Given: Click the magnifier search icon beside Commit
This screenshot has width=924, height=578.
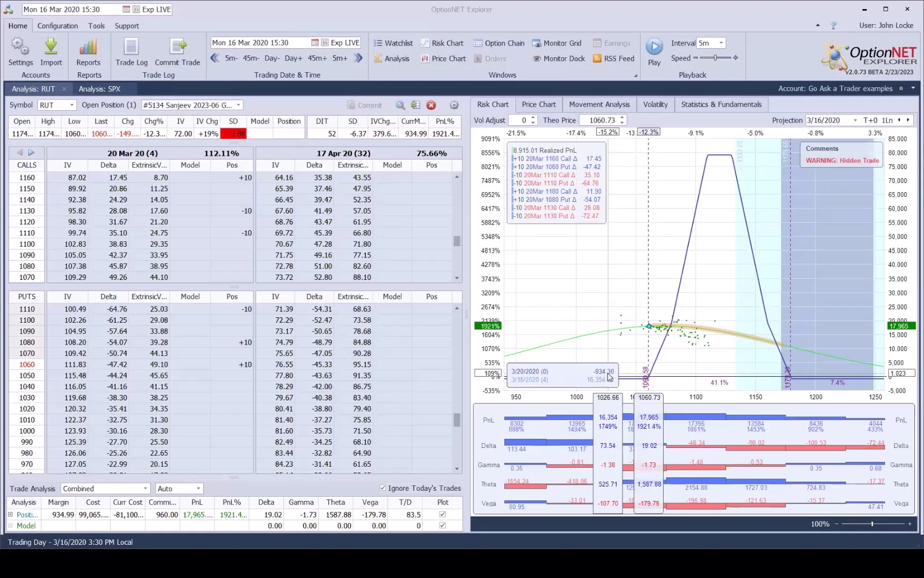Looking at the screenshot, I should click(x=400, y=105).
